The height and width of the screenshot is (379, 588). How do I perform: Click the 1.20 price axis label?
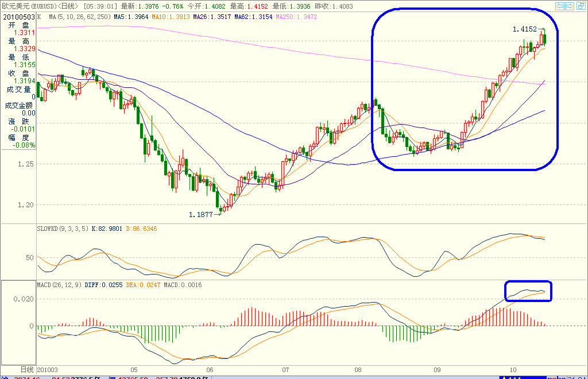25,204
